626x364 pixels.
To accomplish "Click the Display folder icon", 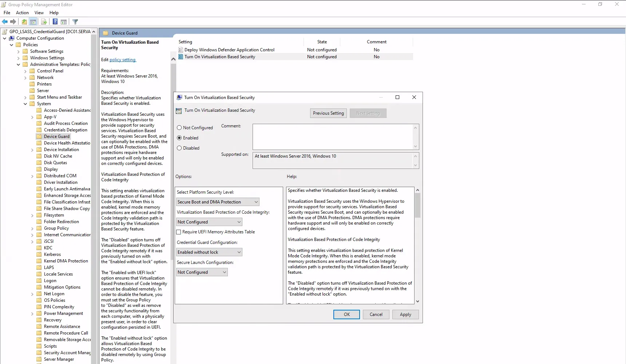I will pyautogui.click(x=39, y=169).
